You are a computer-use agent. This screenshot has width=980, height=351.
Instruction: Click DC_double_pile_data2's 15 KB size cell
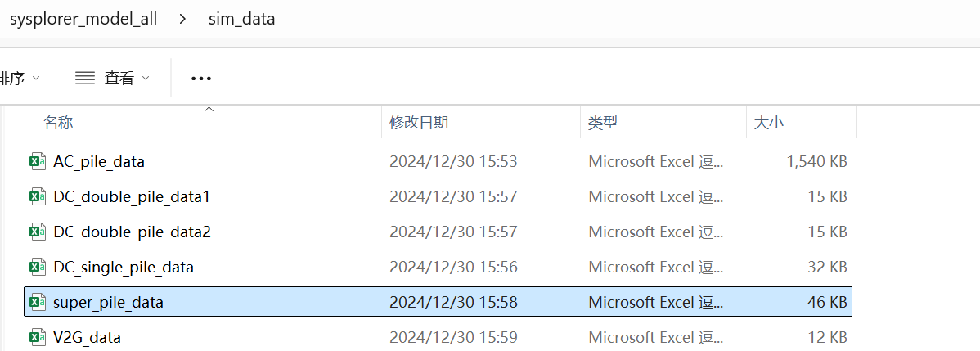[828, 232]
